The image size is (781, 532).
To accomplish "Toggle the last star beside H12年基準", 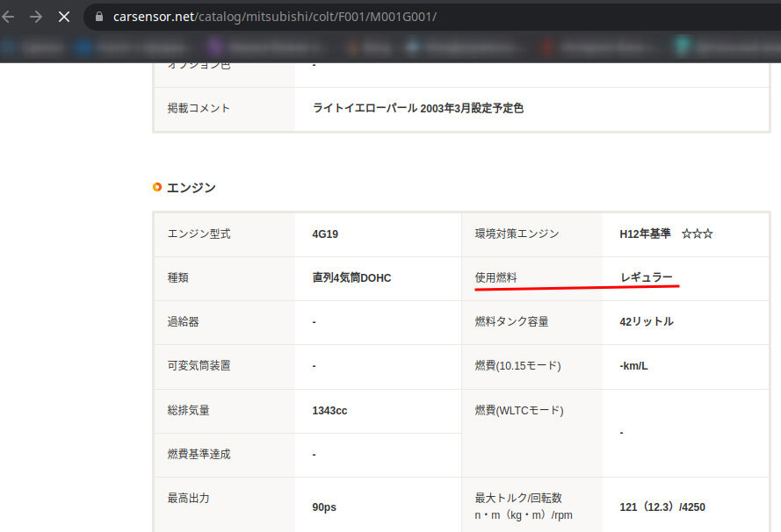I will coord(709,234).
